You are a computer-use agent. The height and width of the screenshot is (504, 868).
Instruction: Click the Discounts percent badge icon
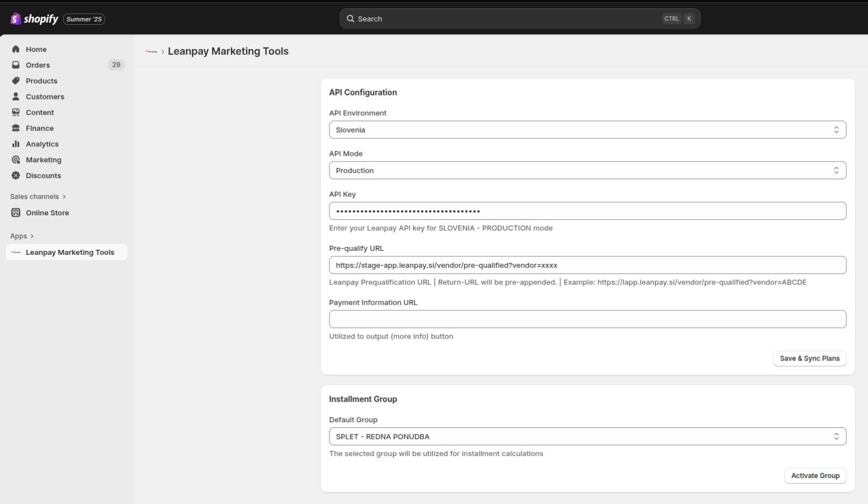tap(16, 176)
